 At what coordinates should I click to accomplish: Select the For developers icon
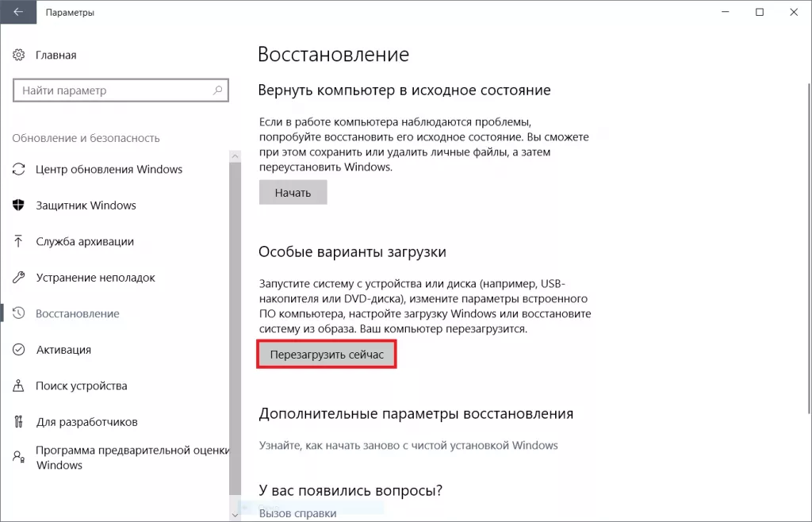tap(19, 421)
